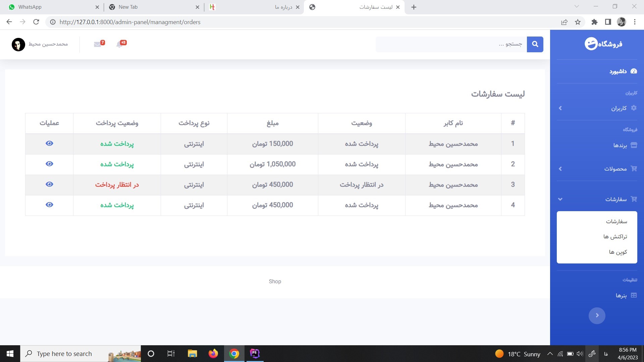View the pending order 3 via eye icon
The width and height of the screenshot is (644, 362).
click(49, 184)
